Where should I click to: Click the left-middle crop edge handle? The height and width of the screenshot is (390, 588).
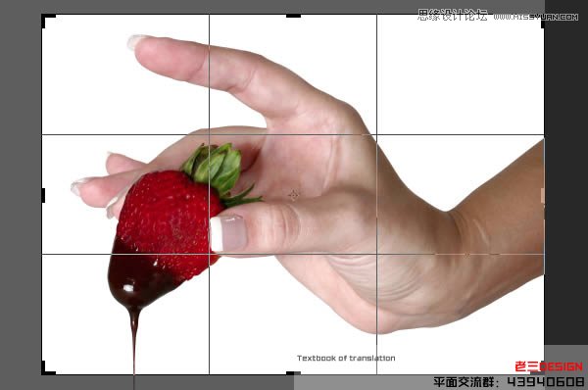coord(43,195)
